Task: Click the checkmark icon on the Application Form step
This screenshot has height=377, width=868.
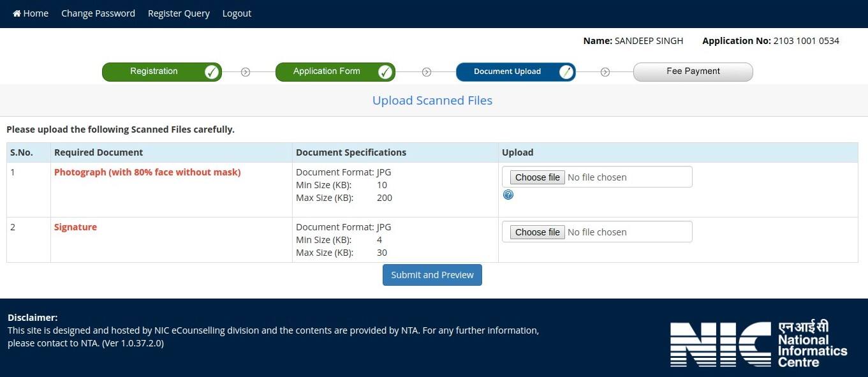Action: coord(385,72)
